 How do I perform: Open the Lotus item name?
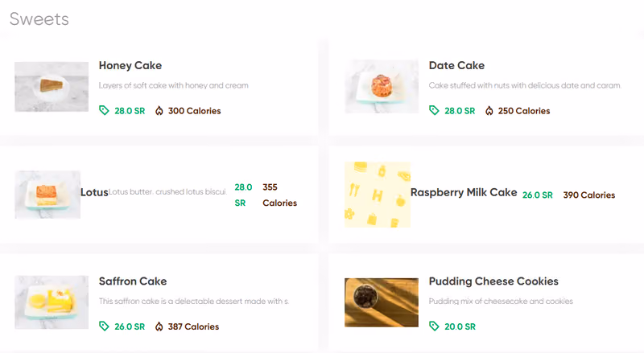coord(94,192)
